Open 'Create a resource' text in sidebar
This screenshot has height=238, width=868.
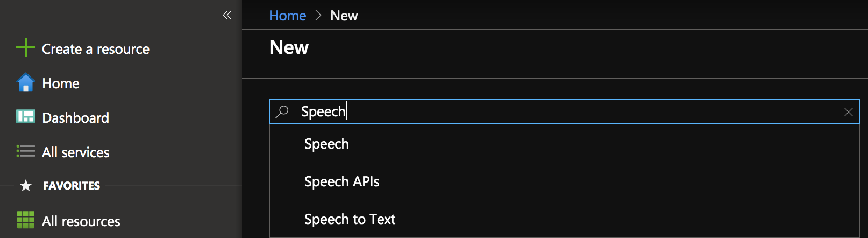coord(96,49)
